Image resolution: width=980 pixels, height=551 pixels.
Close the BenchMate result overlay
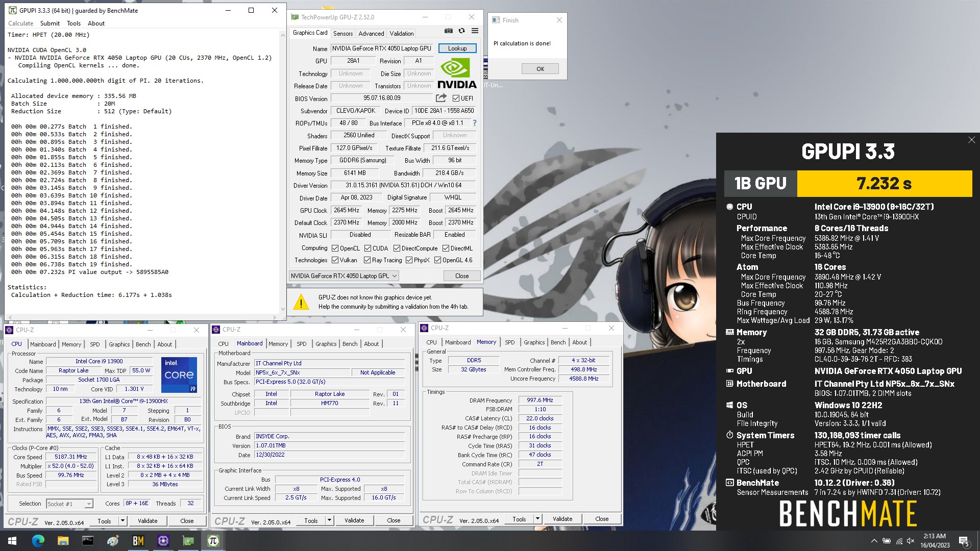click(x=971, y=140)
